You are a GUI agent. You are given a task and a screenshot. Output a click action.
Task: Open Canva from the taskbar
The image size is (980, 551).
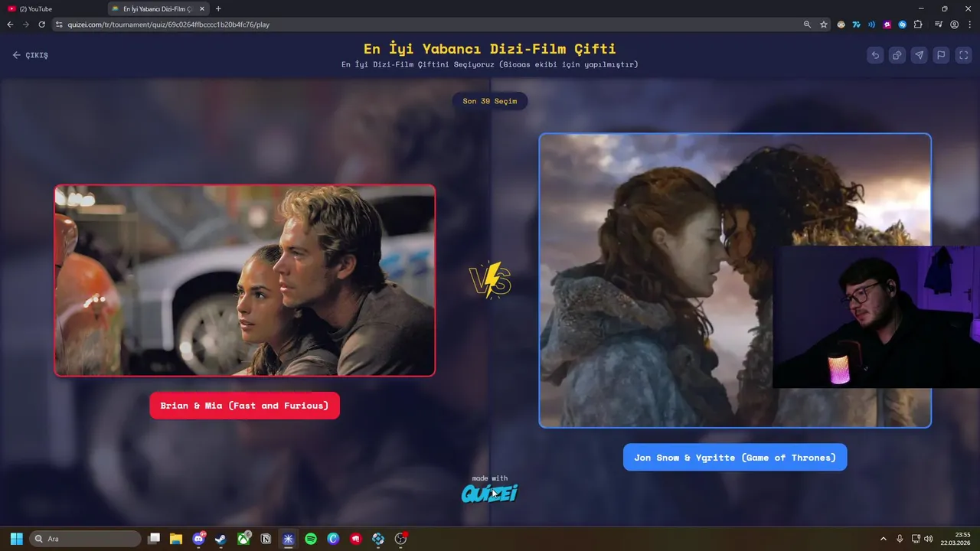(333, 539)
